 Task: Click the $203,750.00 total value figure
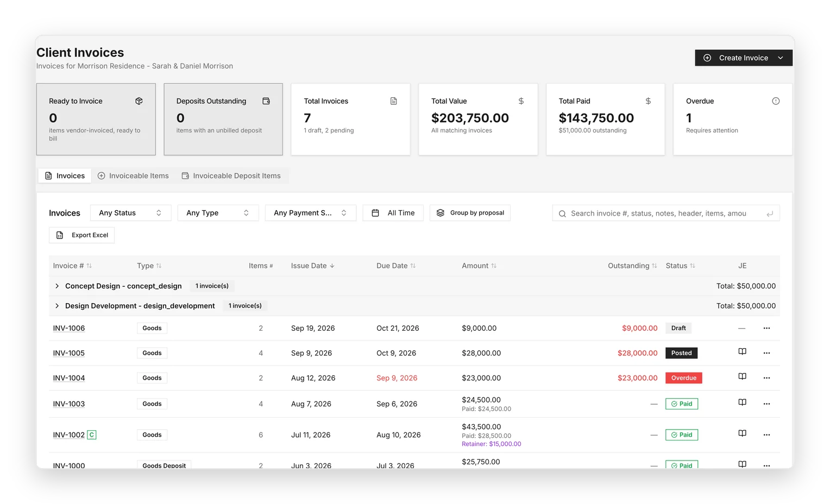pos(470,118)
